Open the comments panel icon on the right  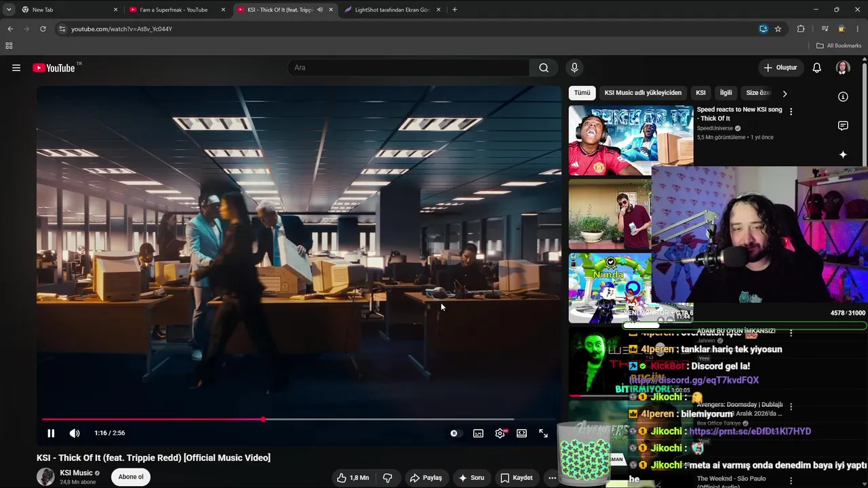pyautogui.click(x=843, y=125)
